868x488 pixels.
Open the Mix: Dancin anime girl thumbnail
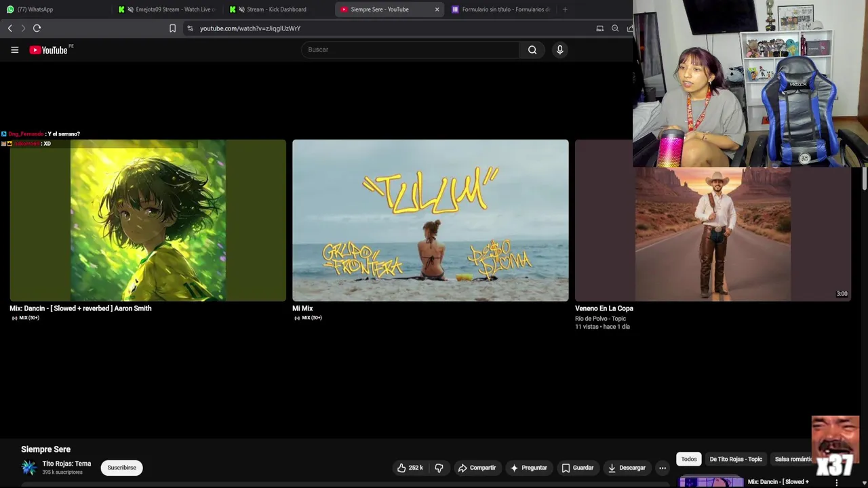coord(148,220)
